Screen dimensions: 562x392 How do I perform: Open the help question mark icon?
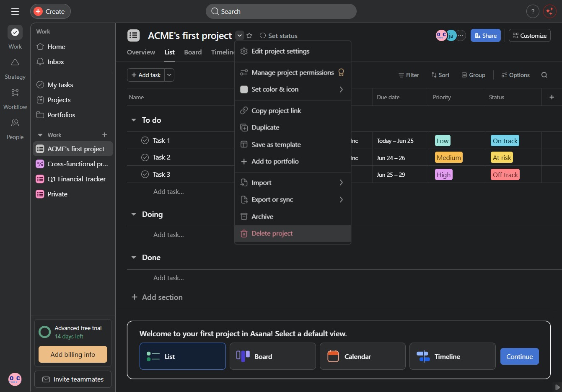[533, 11]
